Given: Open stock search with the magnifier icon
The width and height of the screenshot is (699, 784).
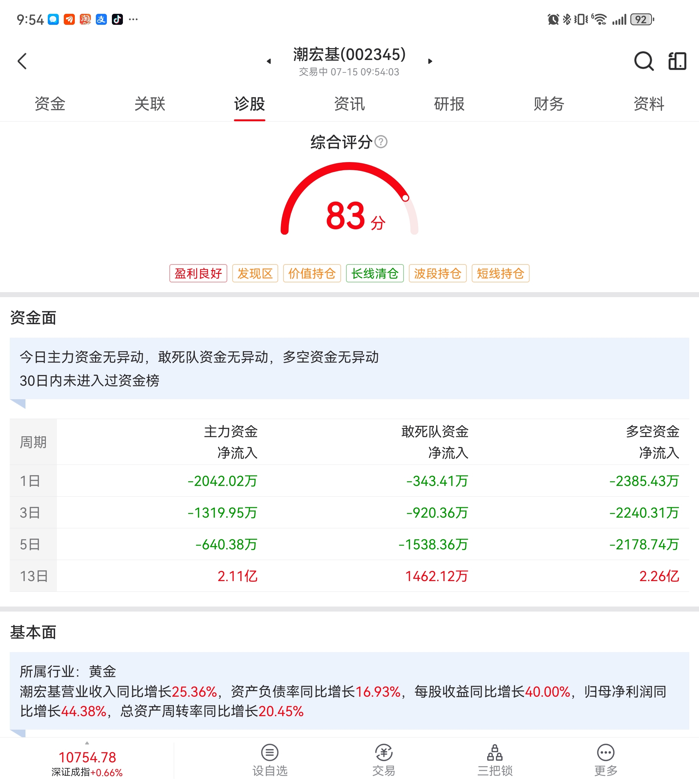Looking at the screenshot, I should point(644,61).
